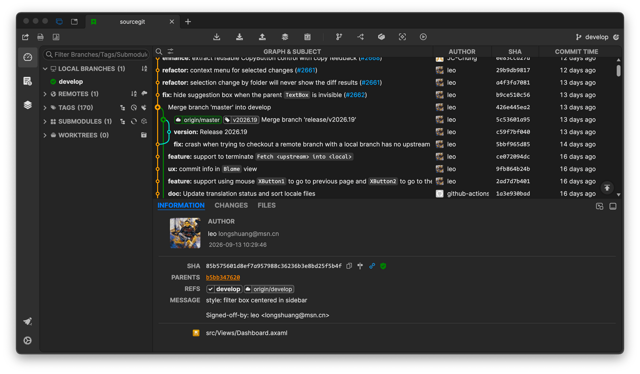Open a new tab with plus button

click(188, 22)
